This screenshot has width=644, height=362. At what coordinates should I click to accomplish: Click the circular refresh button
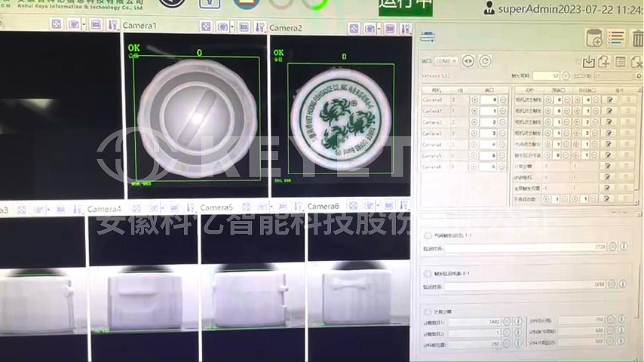pos(485,61)
